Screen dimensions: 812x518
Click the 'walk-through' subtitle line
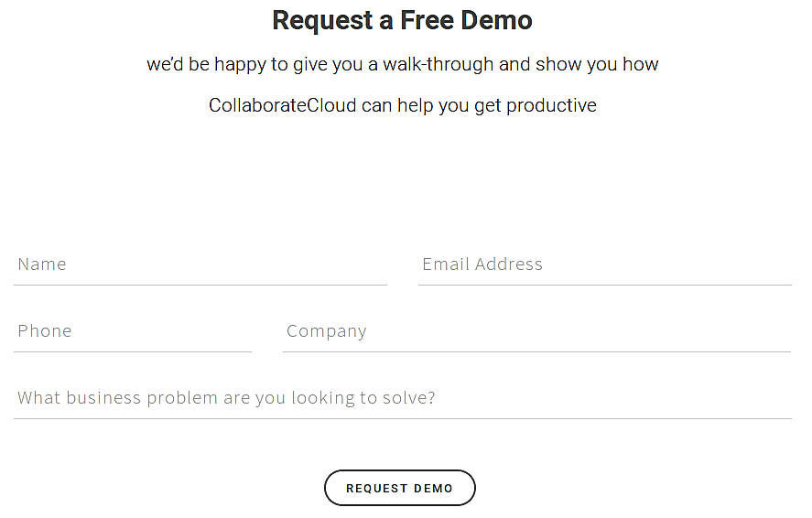(x=402, y=65)
